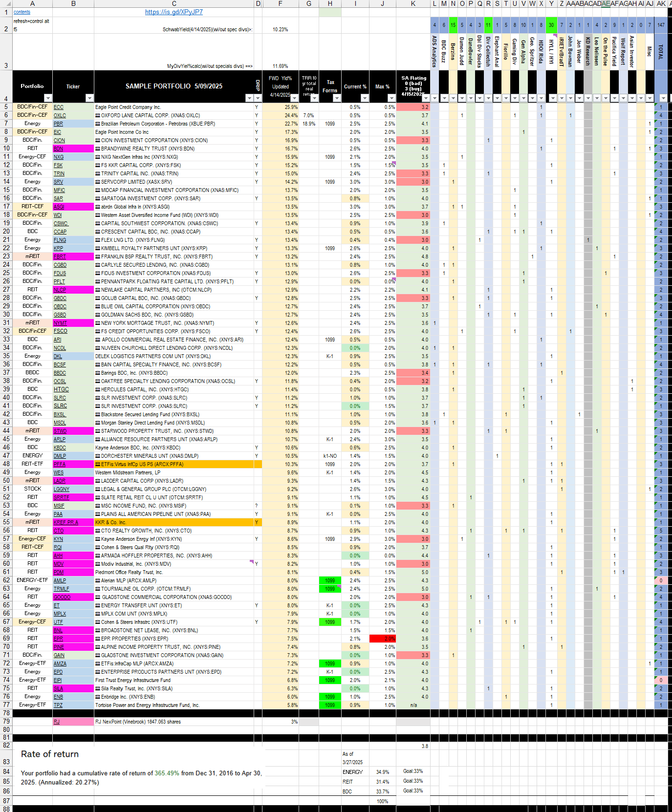Select the k1-NO tax form cell
This screenshot has height=812, width=672.
pos(330,456)
